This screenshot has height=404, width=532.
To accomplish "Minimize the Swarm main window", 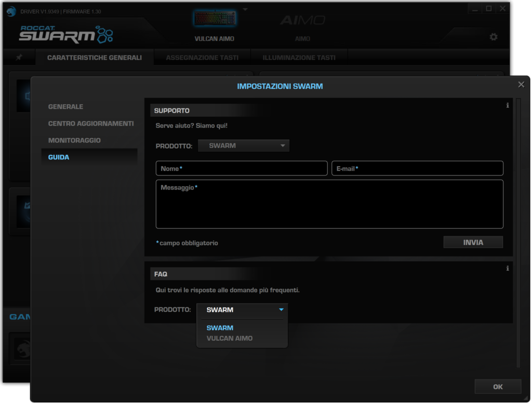I will click(x=475, y=9).
